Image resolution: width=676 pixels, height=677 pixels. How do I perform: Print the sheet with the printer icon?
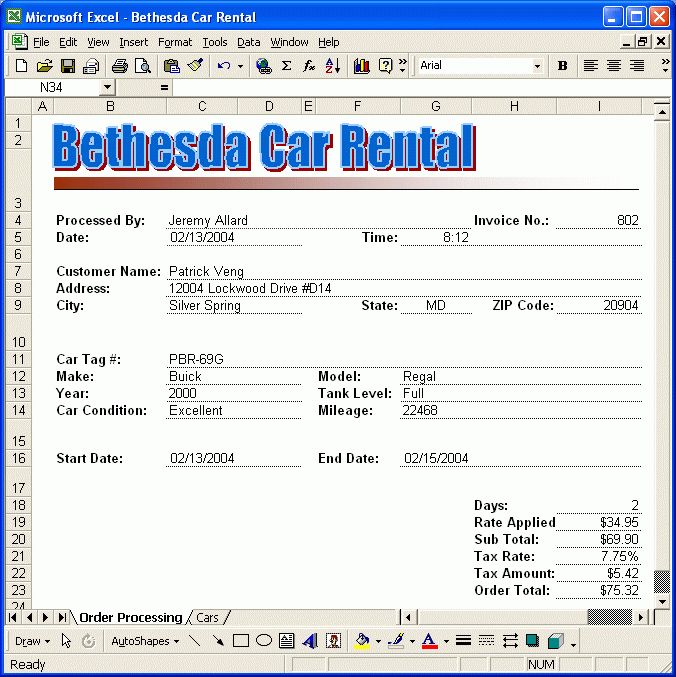[x=120, y=66]
